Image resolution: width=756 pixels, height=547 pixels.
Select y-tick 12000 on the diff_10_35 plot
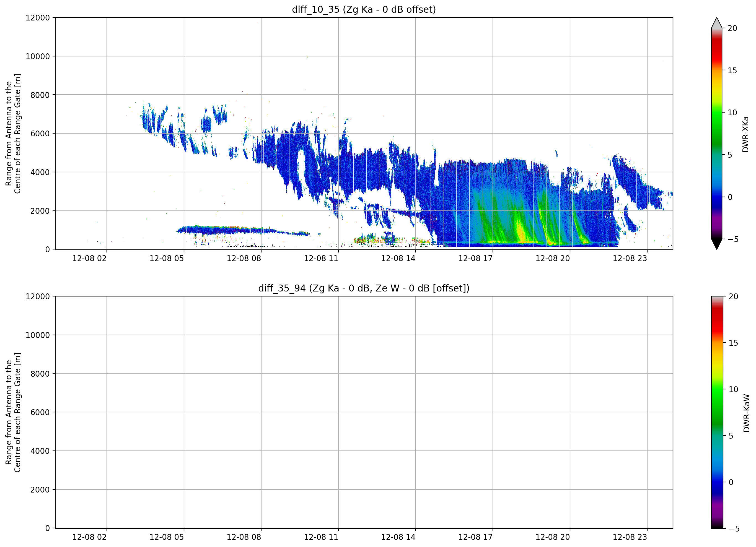pyautogui.click(x=38, y=18)
